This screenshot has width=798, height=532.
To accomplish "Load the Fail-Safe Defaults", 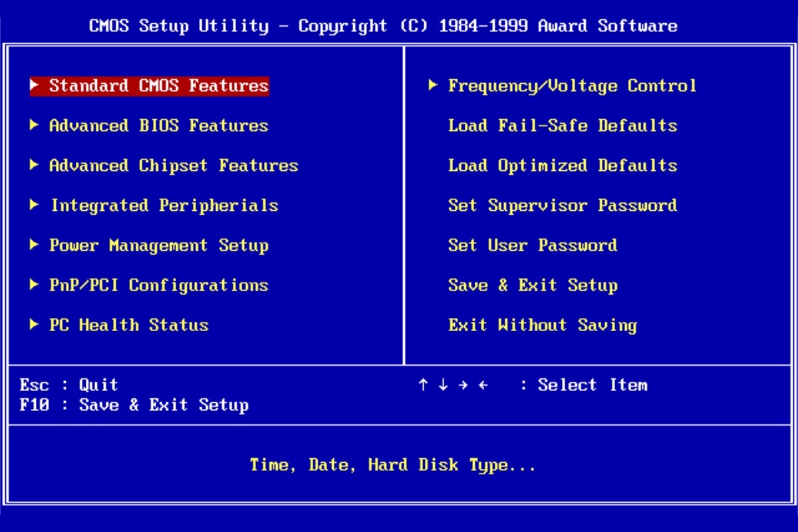I will (563, 125).
